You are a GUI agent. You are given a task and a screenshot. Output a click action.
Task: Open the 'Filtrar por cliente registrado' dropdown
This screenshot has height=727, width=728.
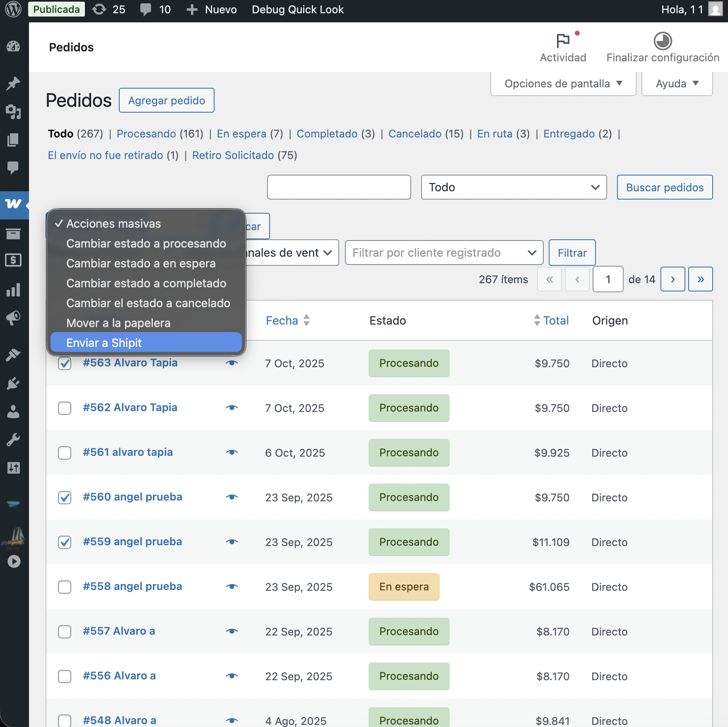tap(444, 253)
